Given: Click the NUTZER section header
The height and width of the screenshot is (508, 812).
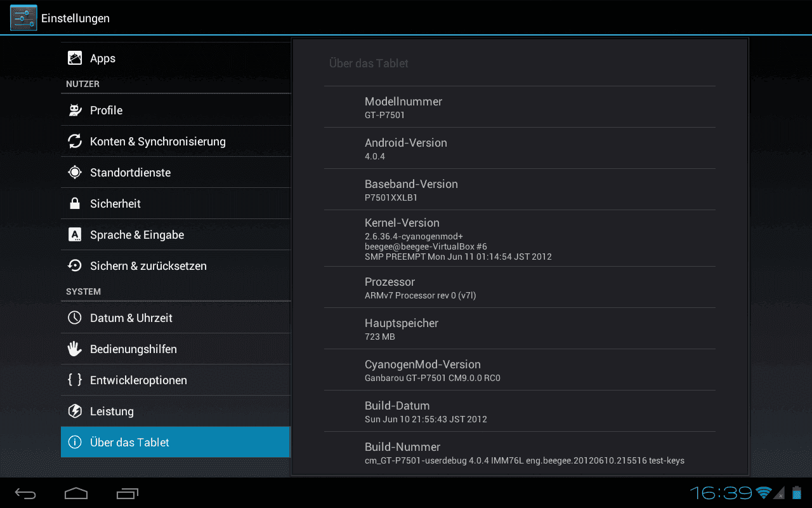Looking at the screenshot, I should pos(82,84).
